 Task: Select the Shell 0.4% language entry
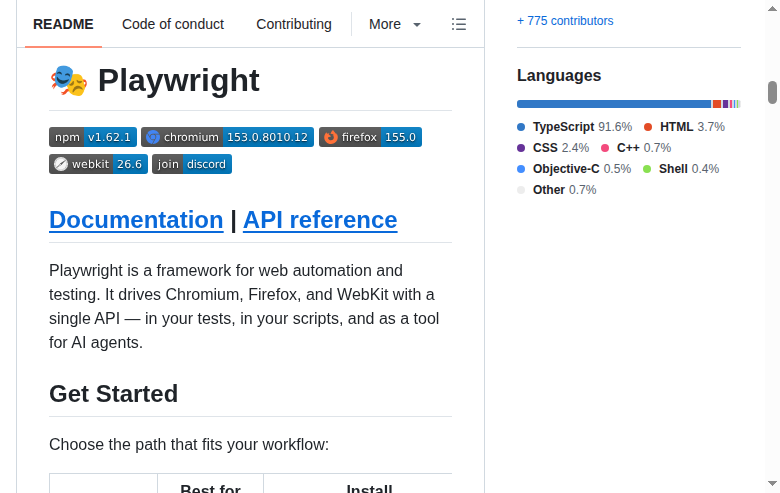coord(681,169)
